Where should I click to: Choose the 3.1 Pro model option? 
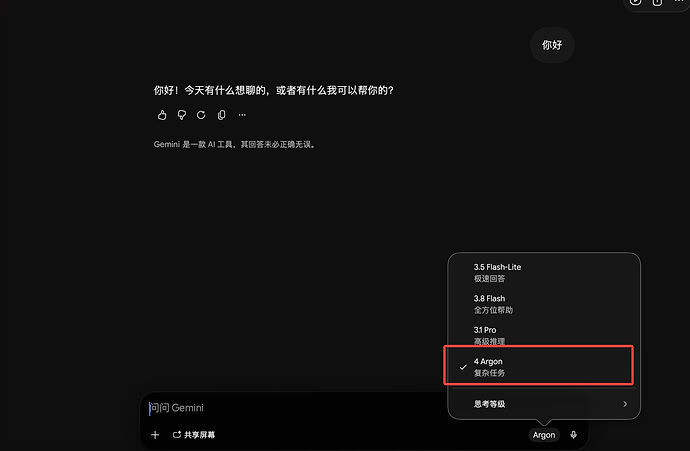tap(543, 334)
